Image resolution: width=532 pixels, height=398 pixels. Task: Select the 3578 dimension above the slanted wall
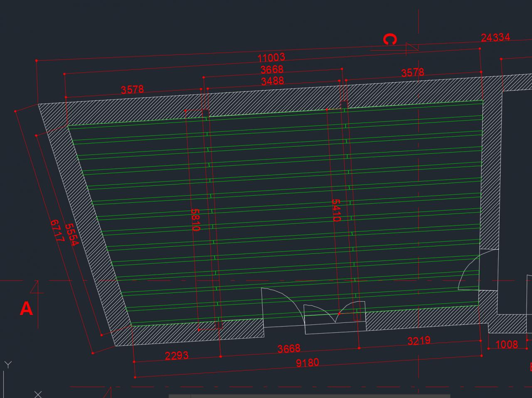tap(132, 89)
